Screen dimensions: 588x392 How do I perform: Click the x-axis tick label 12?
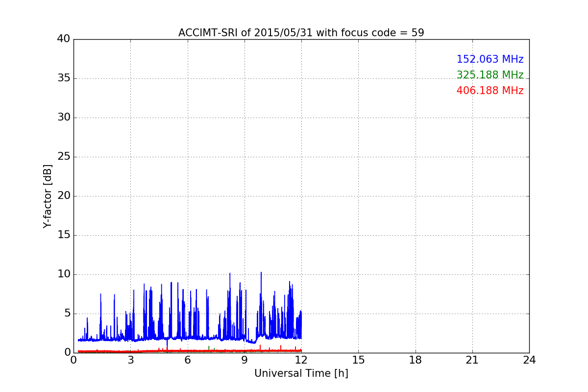tap(301, 360)
